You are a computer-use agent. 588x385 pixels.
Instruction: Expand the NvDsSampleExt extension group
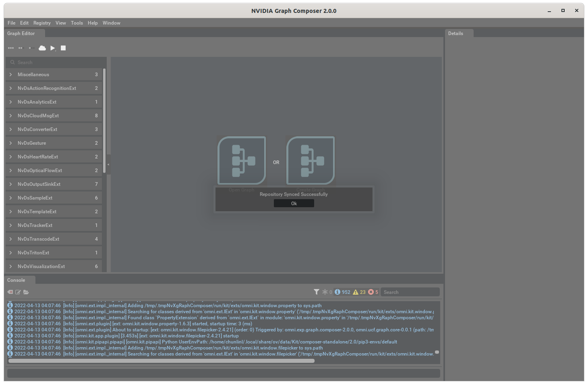click(x=11, y=198)
